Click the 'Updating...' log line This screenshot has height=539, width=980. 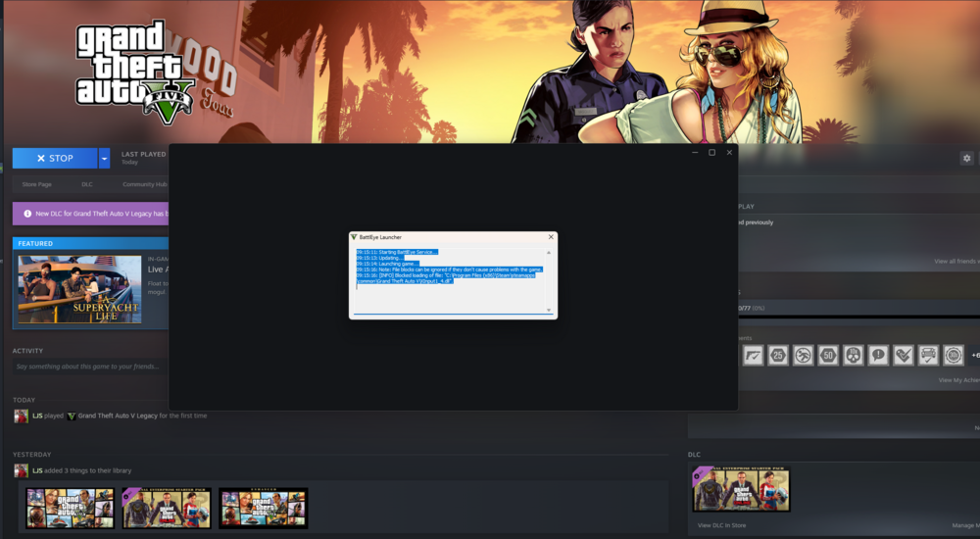pyautogui.click(x=380, y=258)
